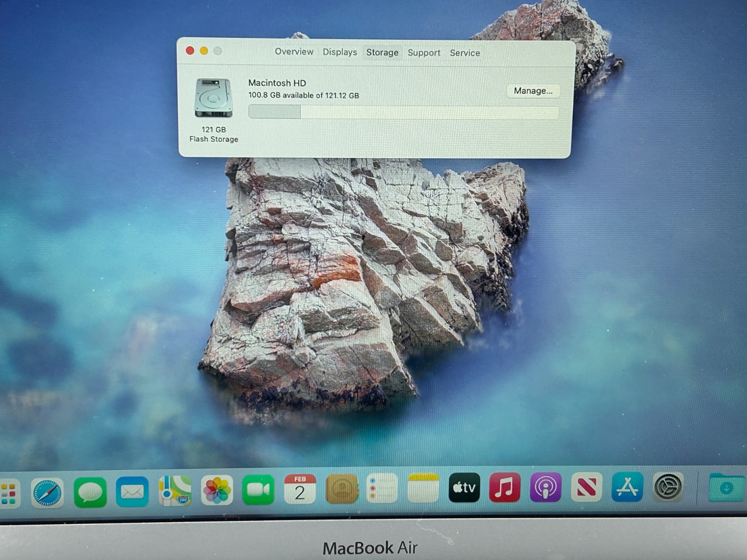Minimize the About This Mac window
Screen dimensions: 747x560
point(204,50)
